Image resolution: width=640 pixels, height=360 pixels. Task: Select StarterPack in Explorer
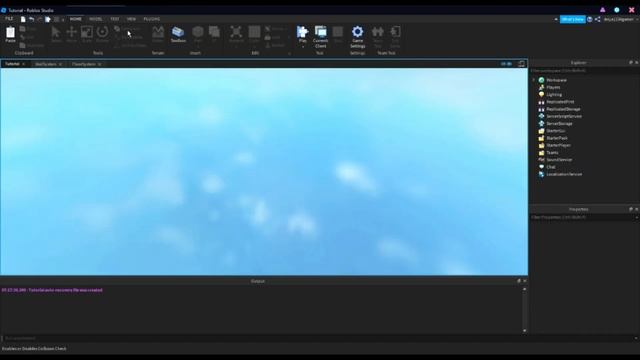point(557,138)
